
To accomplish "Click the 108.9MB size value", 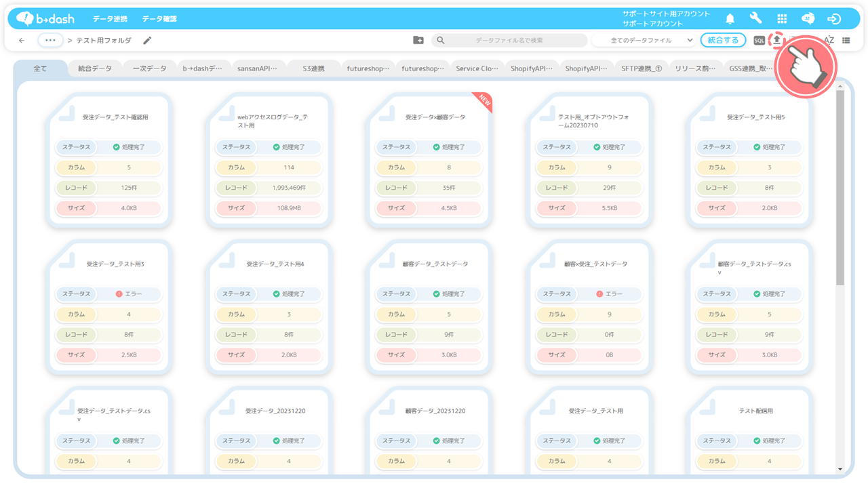I will click(289, 208).
